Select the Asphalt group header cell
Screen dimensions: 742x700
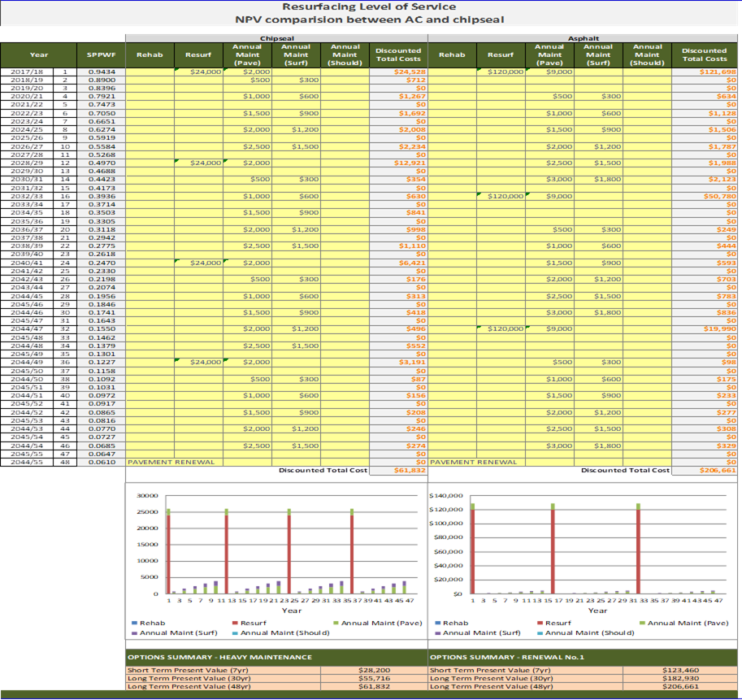[x=583, y=38]
